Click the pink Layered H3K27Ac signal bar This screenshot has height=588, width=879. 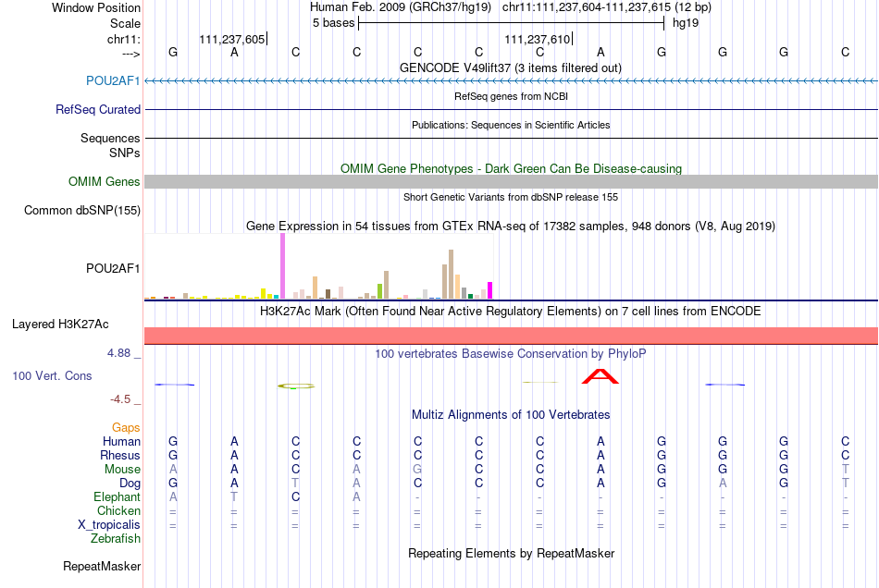click(512, 336)
